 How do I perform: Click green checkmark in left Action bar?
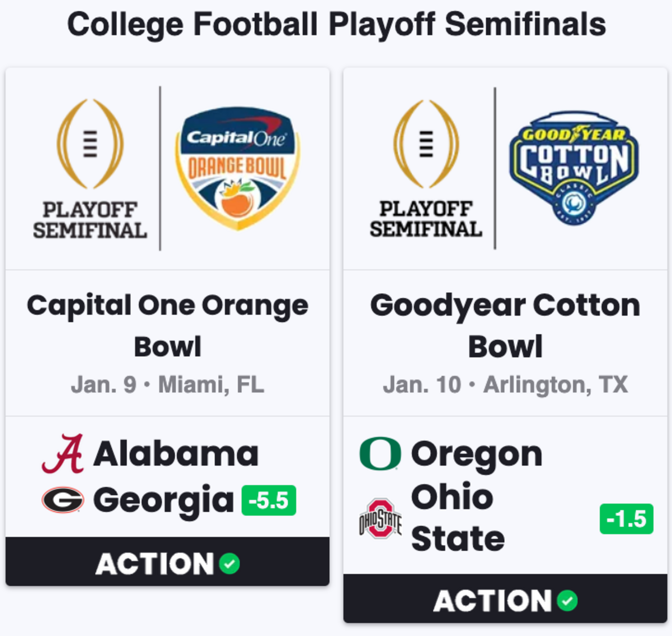(x=230, y=564)
